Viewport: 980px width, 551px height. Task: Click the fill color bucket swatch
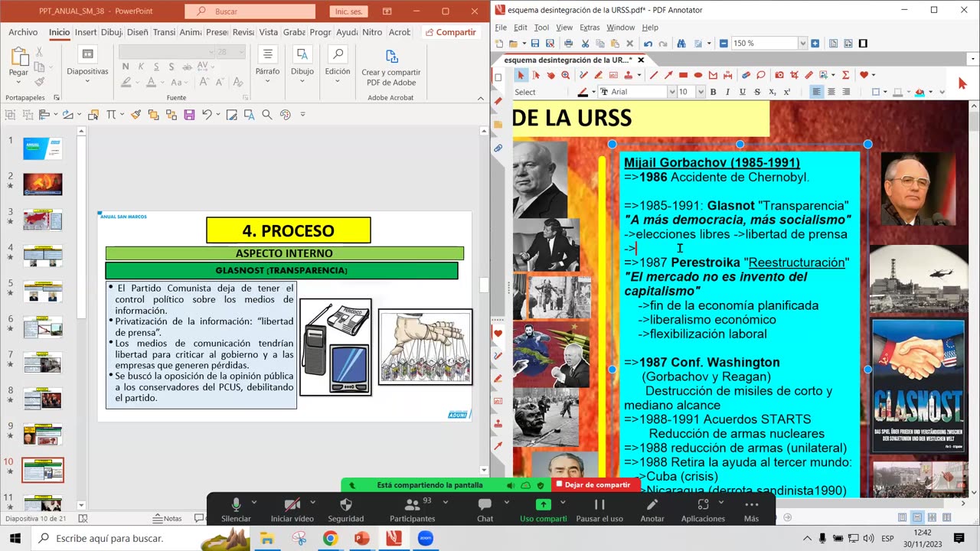tap(920, 92)
